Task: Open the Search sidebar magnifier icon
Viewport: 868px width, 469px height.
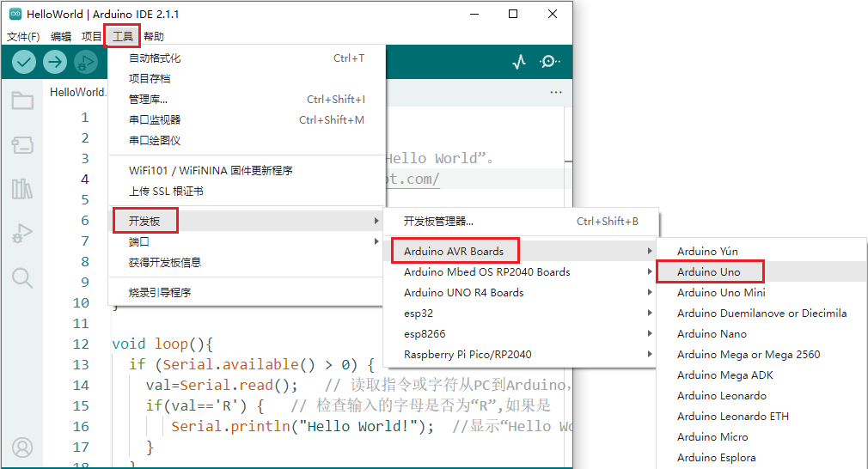Action: 22,277
